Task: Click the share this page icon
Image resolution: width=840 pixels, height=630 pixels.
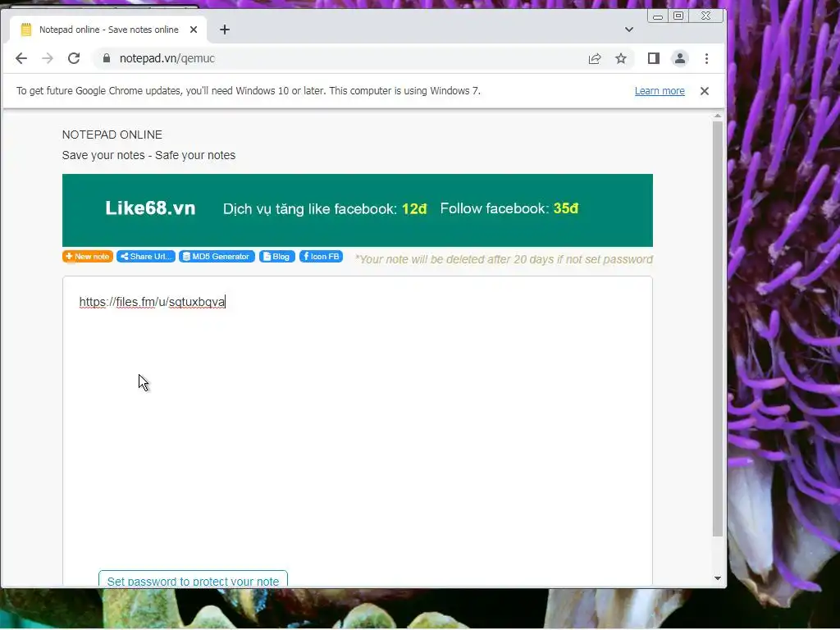Action: click(x=595, y=58)
